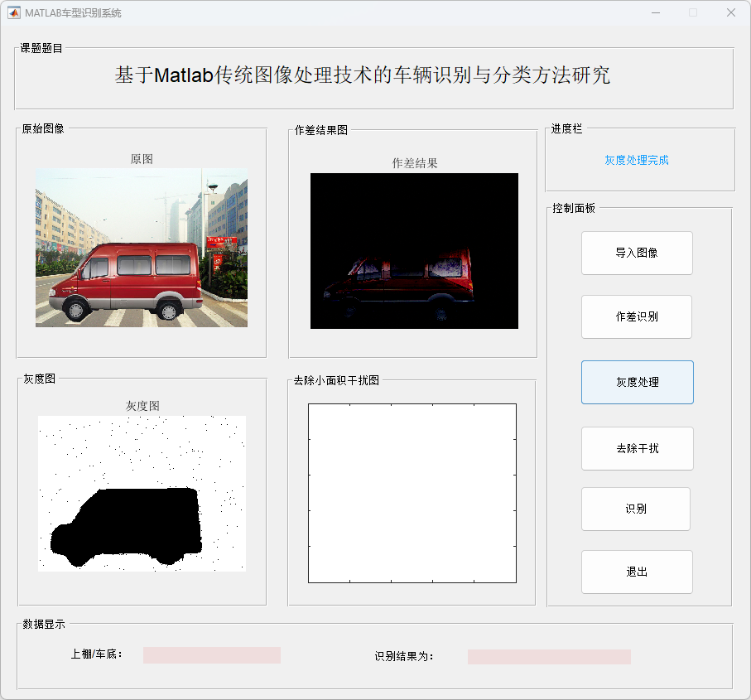The width and height of the screenshot is (751, 700).
Task: Select the 作差结果 dark difference image
Action: pyautogui.click(x=414, y=251)
